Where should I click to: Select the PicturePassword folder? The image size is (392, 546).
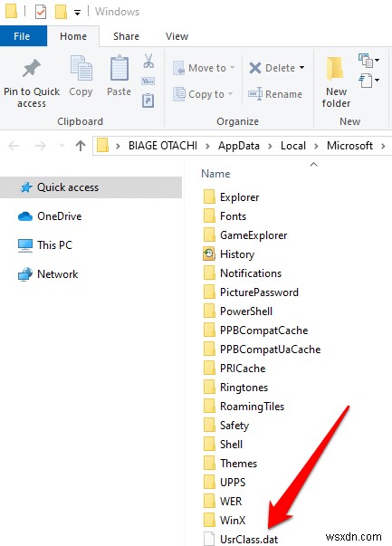coord(251,292)
